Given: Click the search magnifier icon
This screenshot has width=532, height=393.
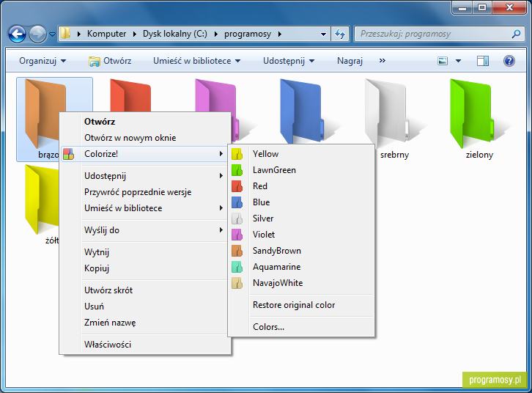Looking at the screenshot, I should (x=516, y=34).
